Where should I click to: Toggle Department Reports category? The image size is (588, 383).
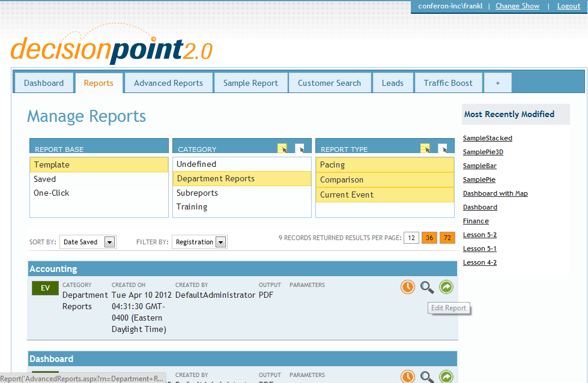[242, 179]
